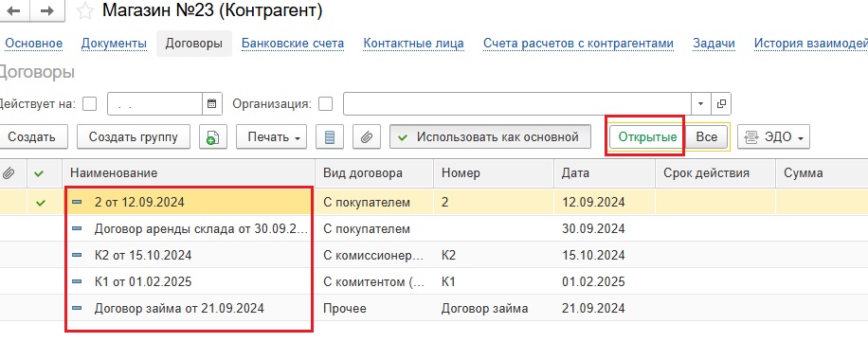The width and height of the screenshot is (868, 342).
Task: Open the calendar date picker icon
Action: coord(211,103)
